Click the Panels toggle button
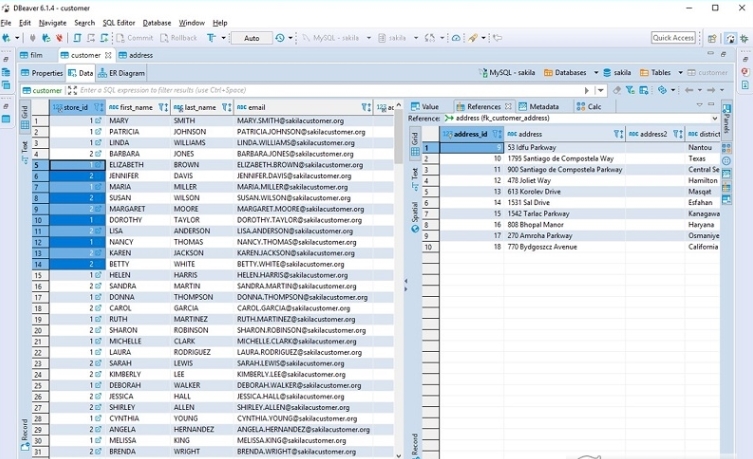 coord(727,118)
